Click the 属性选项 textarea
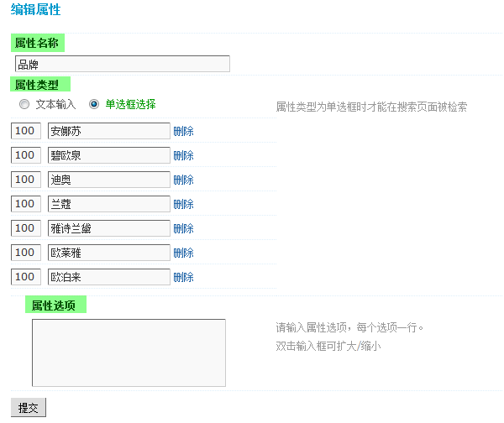The image size is (504, 423). tap(129, 352)
